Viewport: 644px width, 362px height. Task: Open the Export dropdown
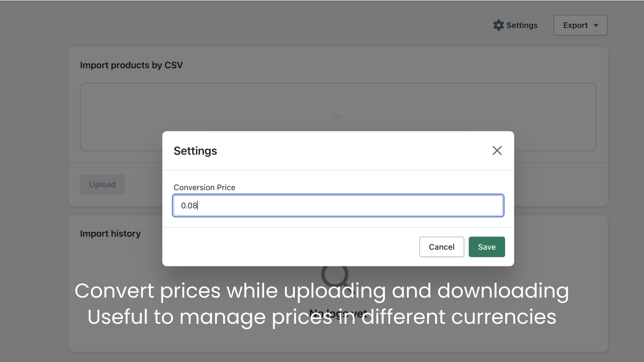point(580,25)
